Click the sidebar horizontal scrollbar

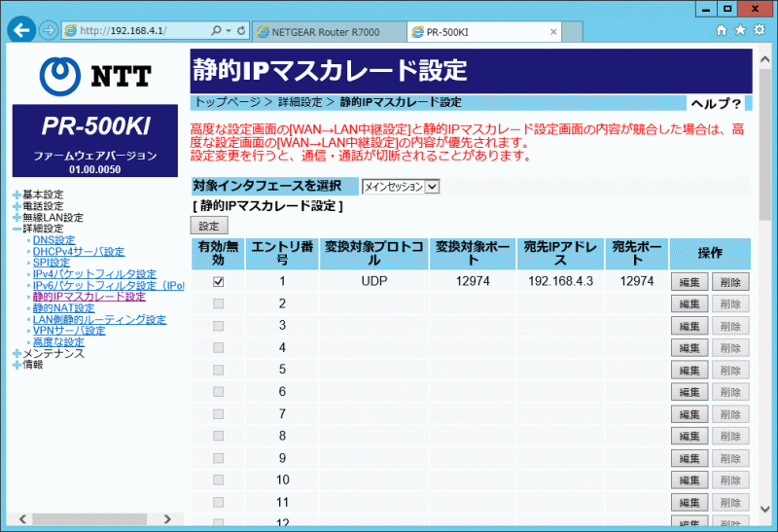coord(92,519)
